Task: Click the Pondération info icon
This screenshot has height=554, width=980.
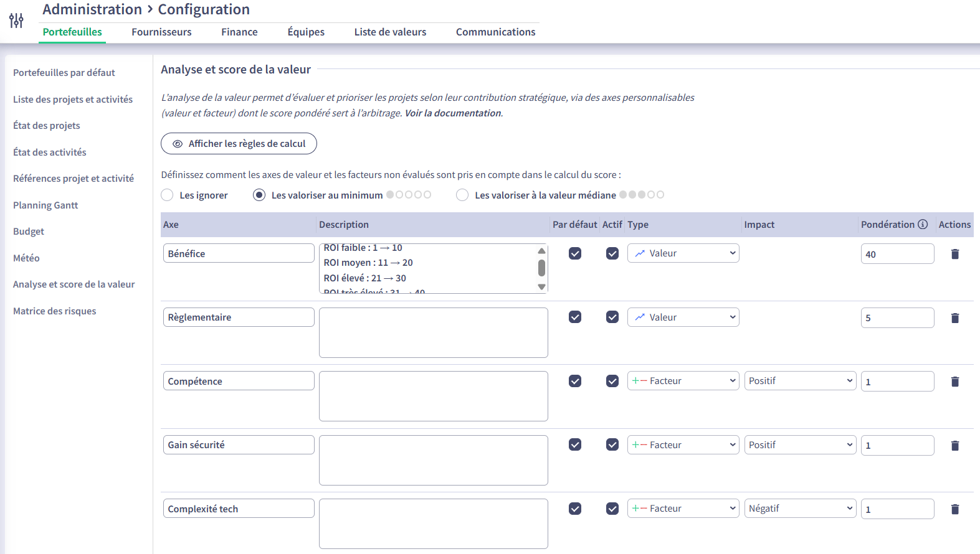Action: click(x=923, y=224)
